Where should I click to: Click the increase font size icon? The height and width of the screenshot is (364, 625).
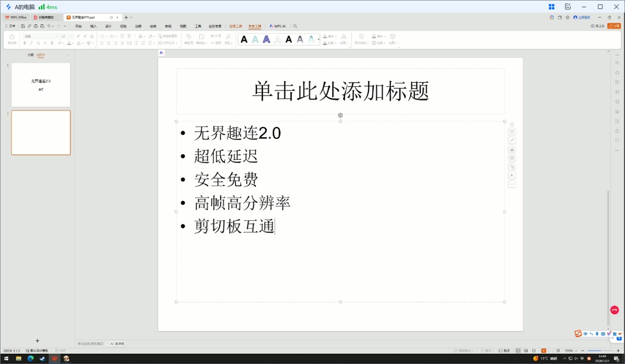[x=78, y=36]
